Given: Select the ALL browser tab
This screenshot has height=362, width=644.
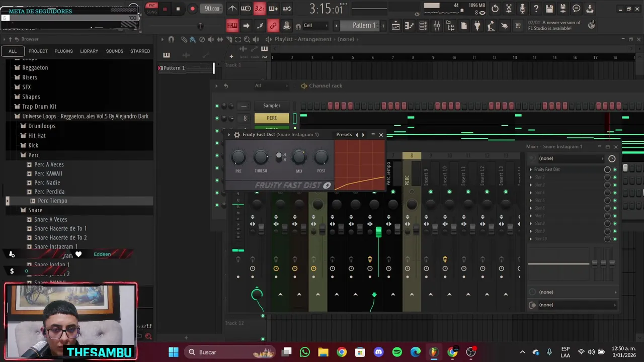Looking at the screenshot, I should (x=13, y=51).
